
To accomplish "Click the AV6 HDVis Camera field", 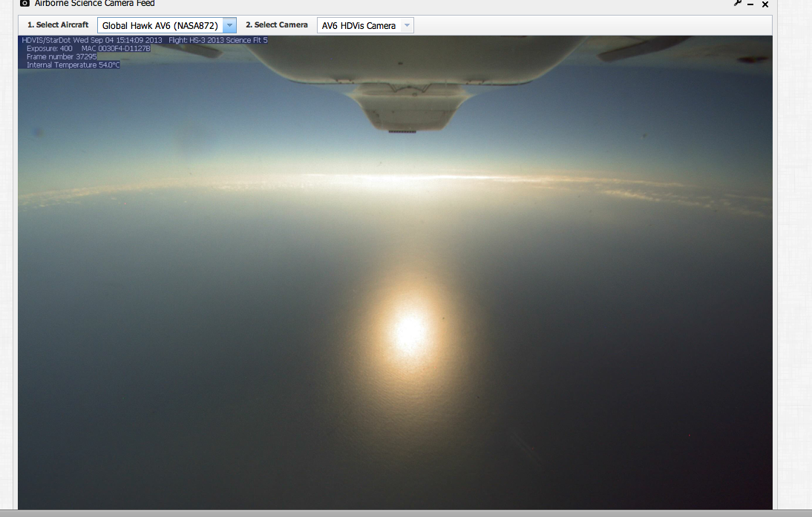I will [x=358, y=25].
